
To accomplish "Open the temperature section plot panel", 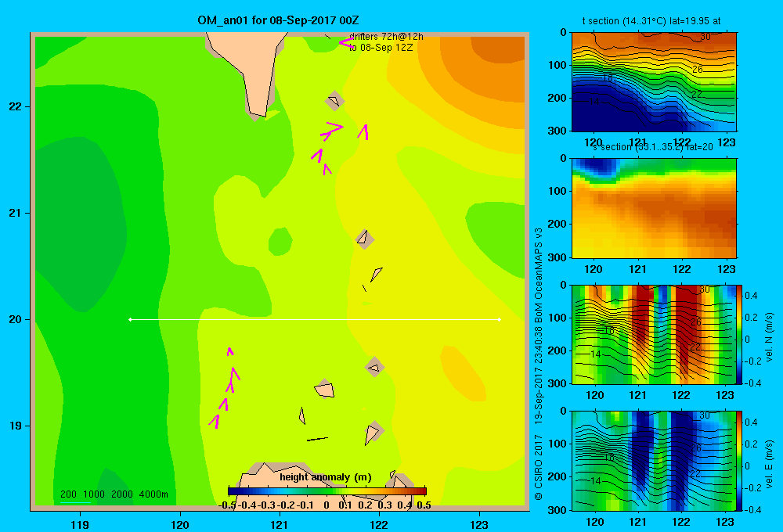I will tap(654, 82).
